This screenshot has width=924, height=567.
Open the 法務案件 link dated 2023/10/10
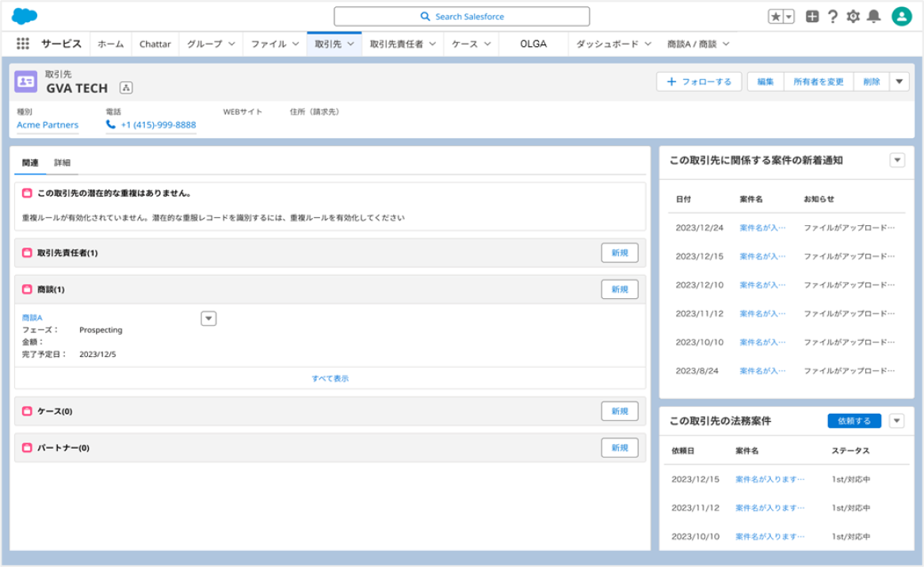[770, 537]
